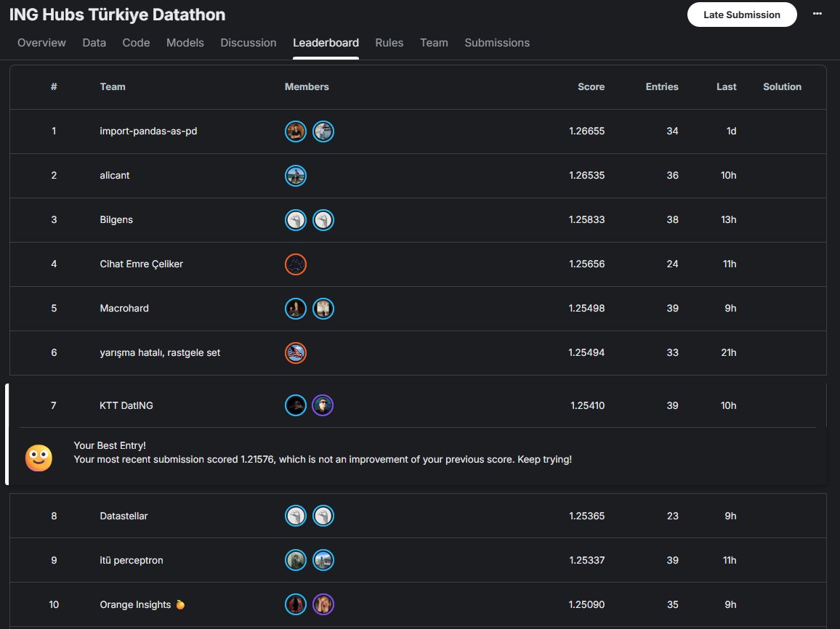
Task: Open first member avatar of Macrohard
Action: click(296, 309)
